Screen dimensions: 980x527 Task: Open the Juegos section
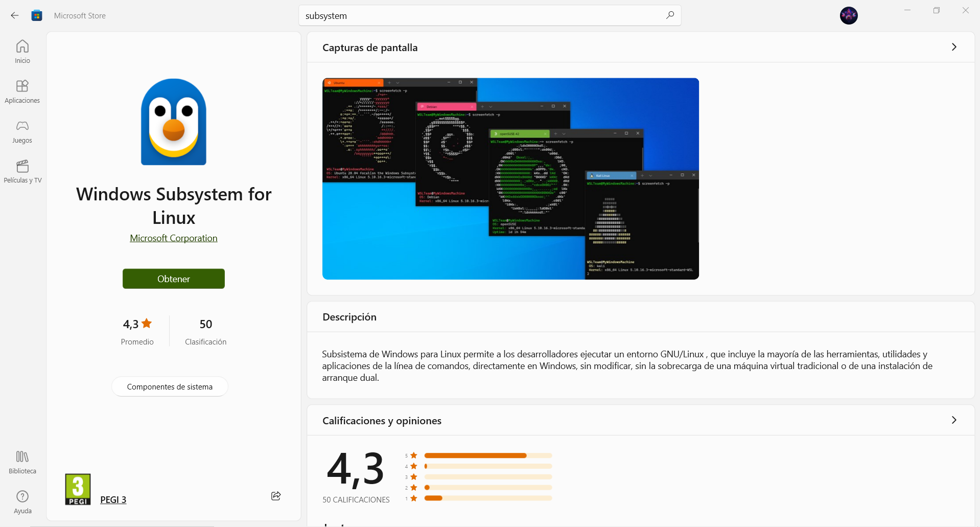pos(22,131)
